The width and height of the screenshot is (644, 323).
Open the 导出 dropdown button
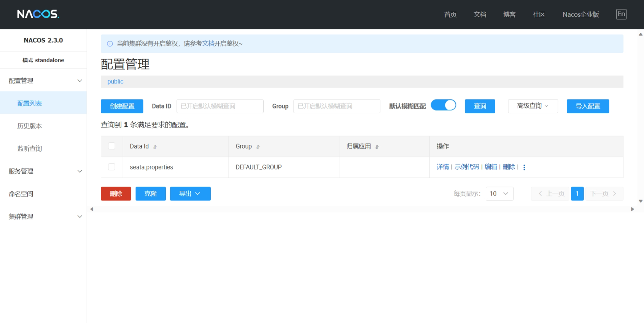click(190, 193)
